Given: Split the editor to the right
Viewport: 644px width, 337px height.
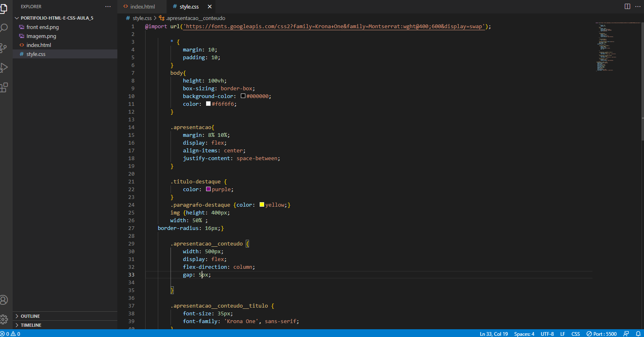Looking at the screenshot, I should [627, 7].
